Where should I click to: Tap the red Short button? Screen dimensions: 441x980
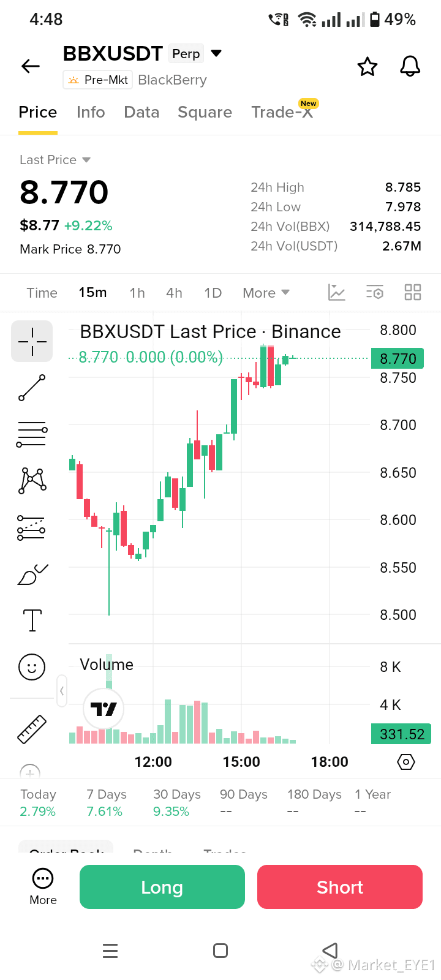(x=340, y=887)
